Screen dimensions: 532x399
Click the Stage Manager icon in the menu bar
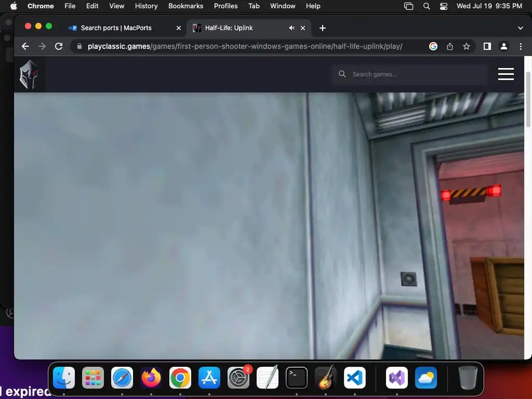click(408, 6)
